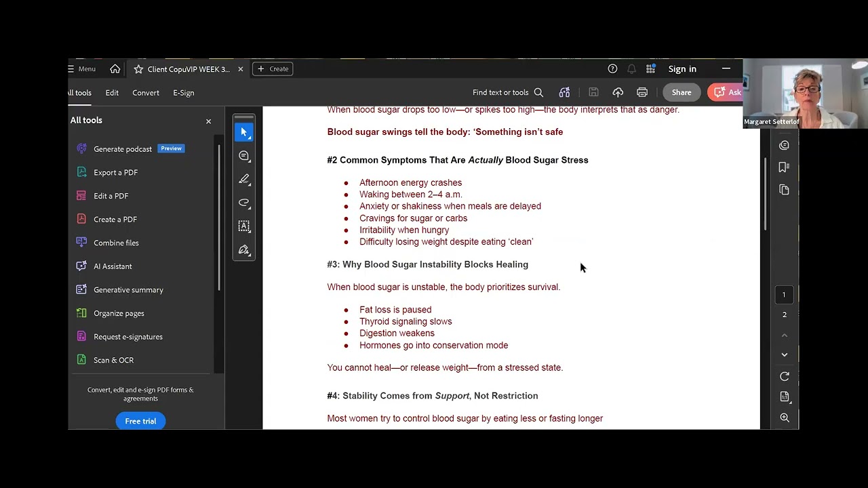Open the comments panel icon on right rail
868x488 pixels.
[785, 145]
